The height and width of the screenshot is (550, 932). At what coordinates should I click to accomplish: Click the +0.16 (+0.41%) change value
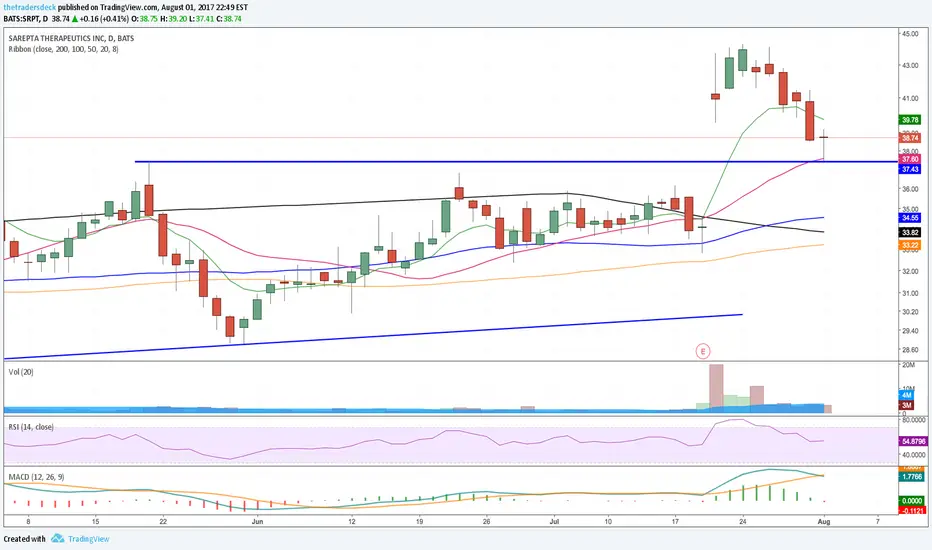pos(105,19)
